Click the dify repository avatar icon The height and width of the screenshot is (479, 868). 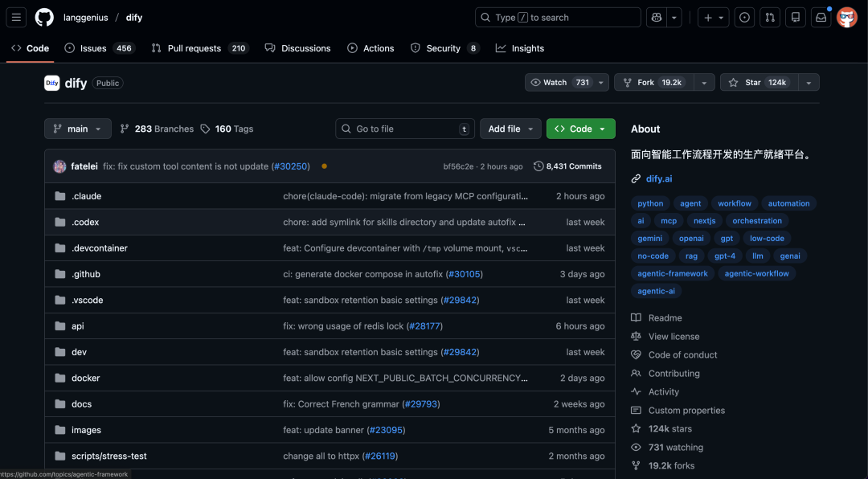[x=51, y=83]
